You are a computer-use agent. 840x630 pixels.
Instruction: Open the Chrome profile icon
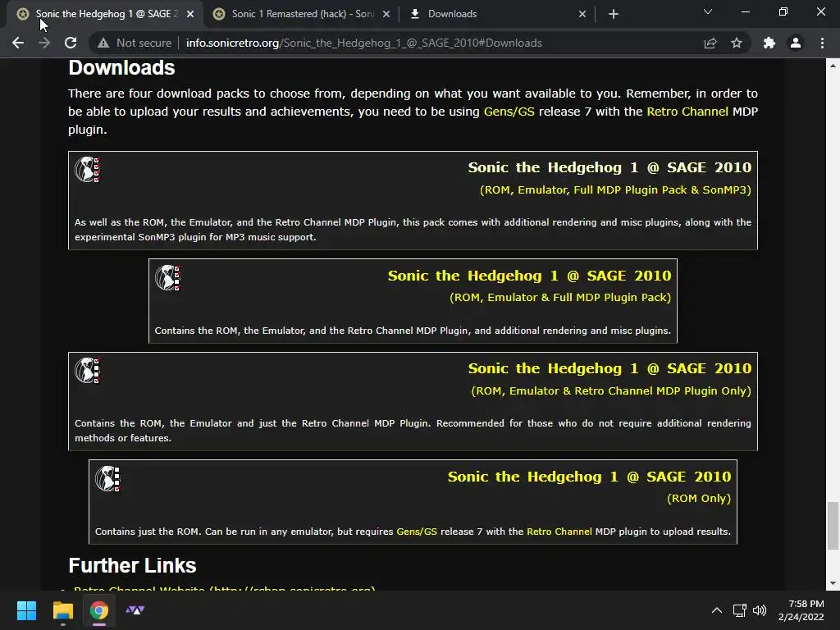coord(796,43)
